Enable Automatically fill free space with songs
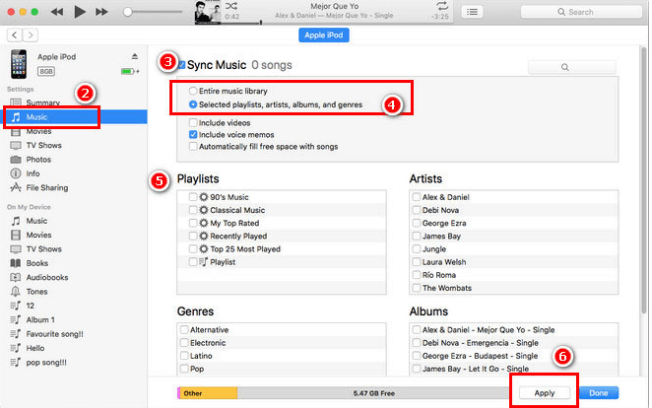 pyautogui.click(x=193, y=146)
